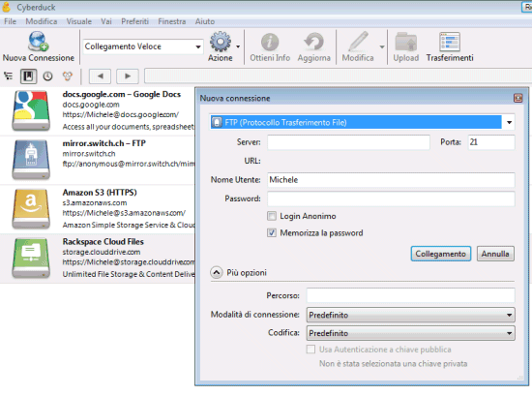
Task: Click the Percorso input field
Action: [410, 295]
